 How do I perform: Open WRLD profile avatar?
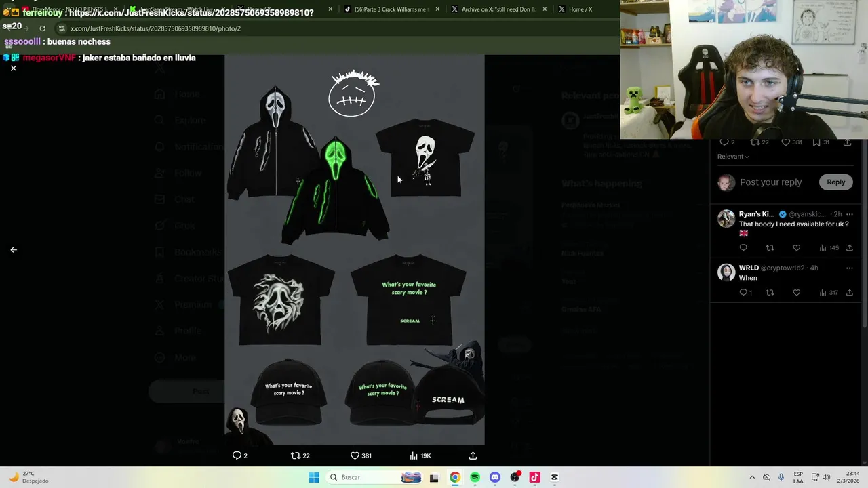[x=726, y=272]
